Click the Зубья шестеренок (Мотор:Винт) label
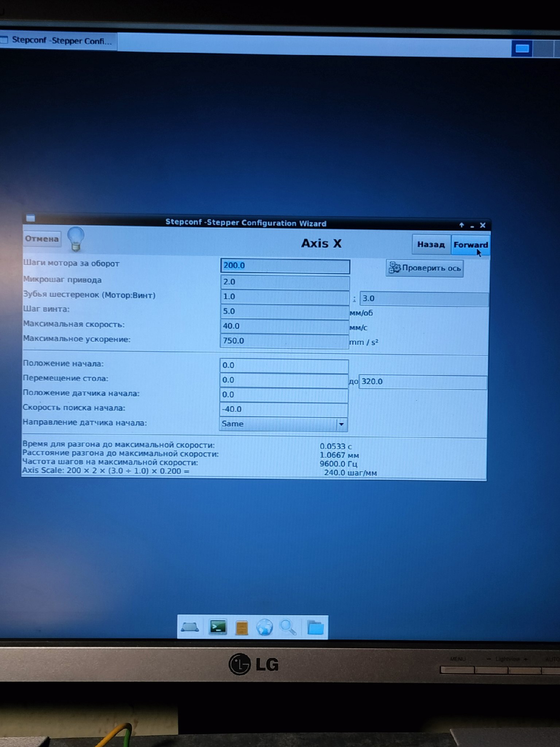Viewport: 560px width, 747px height. click(89, 295)
